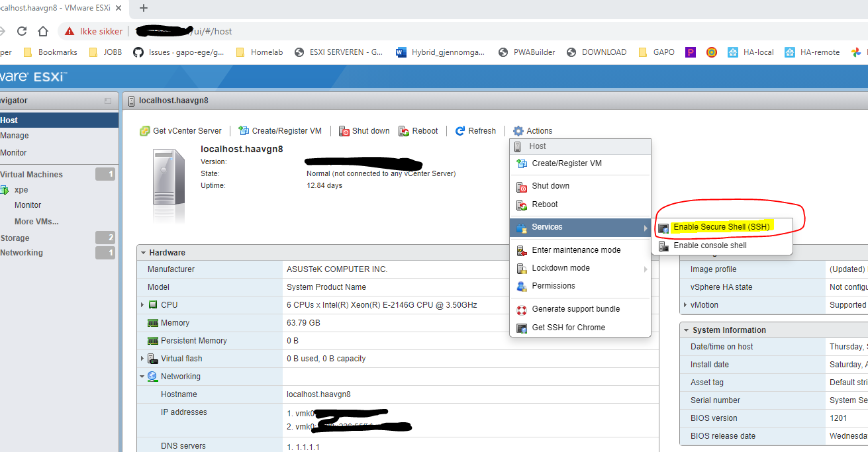
Task: Select the xpe virtual machine icon
Action: [9, 189]
